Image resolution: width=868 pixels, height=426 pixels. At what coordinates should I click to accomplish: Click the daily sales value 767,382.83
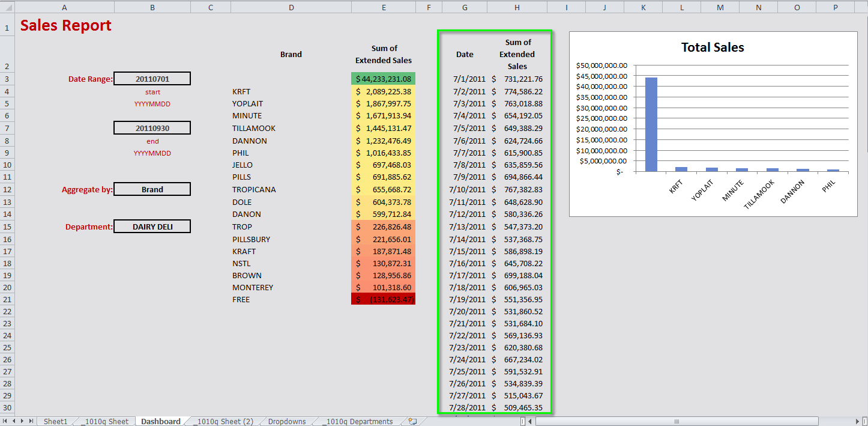click(x=517, y=189)
